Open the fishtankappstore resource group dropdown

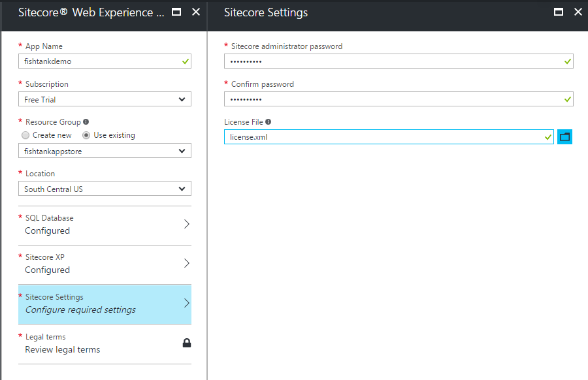(x=105, y=151)
